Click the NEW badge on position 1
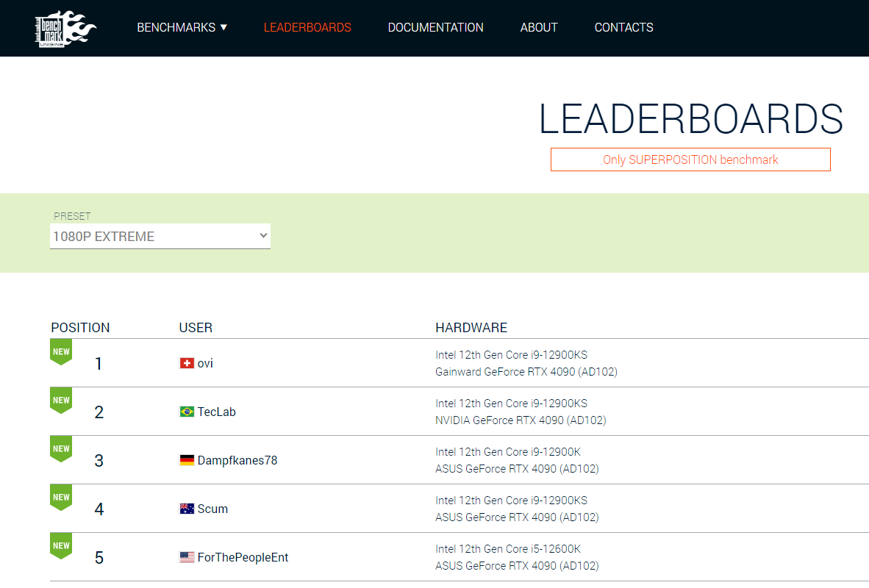This screenshot has width=869, height=588. click(x=61, y=352)
